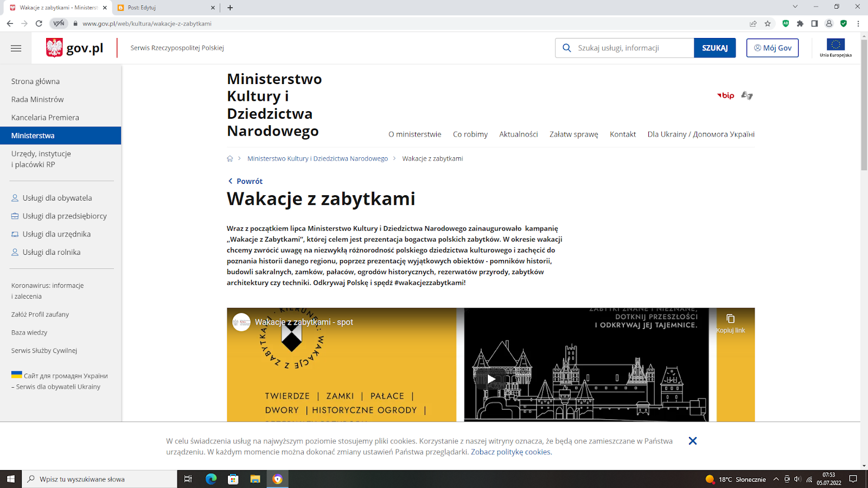Click the Windows taskbar search box

pyautogui.click(x=100, y=479)
